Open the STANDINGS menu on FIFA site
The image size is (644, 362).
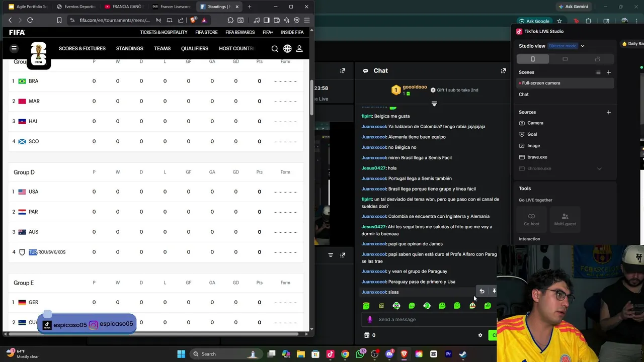(x=129, y=49)
